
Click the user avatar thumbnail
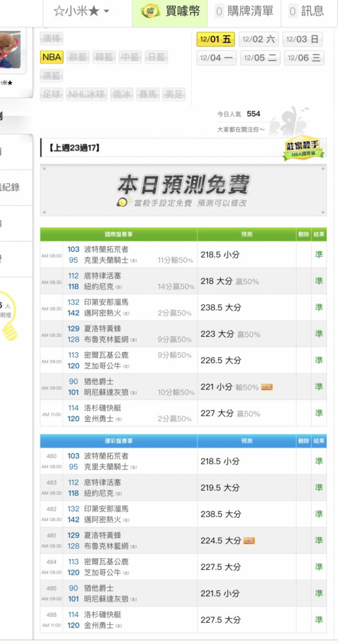pyautogui.click(x=10, y=50)
